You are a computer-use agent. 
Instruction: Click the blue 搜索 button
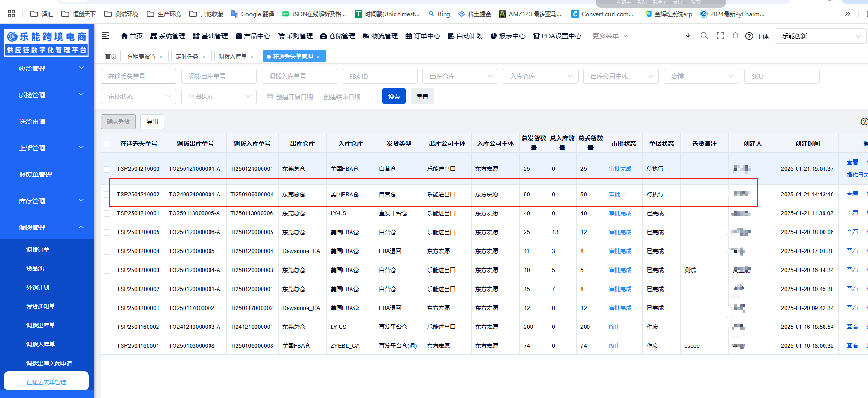pos(394,97)
